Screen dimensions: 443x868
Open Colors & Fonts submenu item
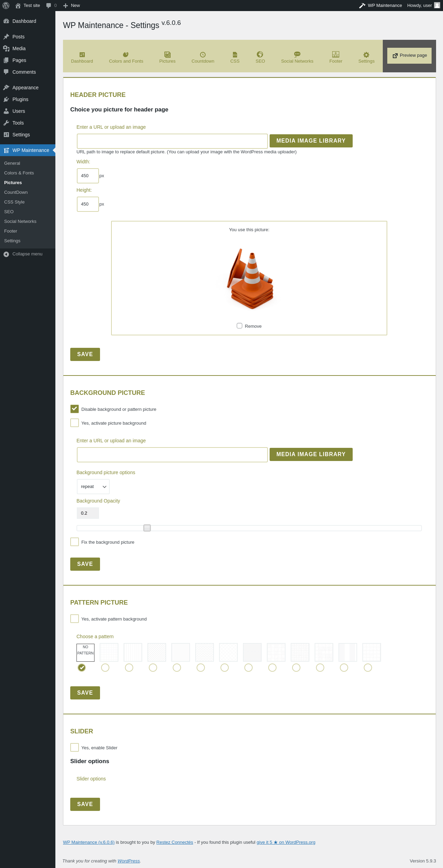pyautogui.click(x=19, y=173)
